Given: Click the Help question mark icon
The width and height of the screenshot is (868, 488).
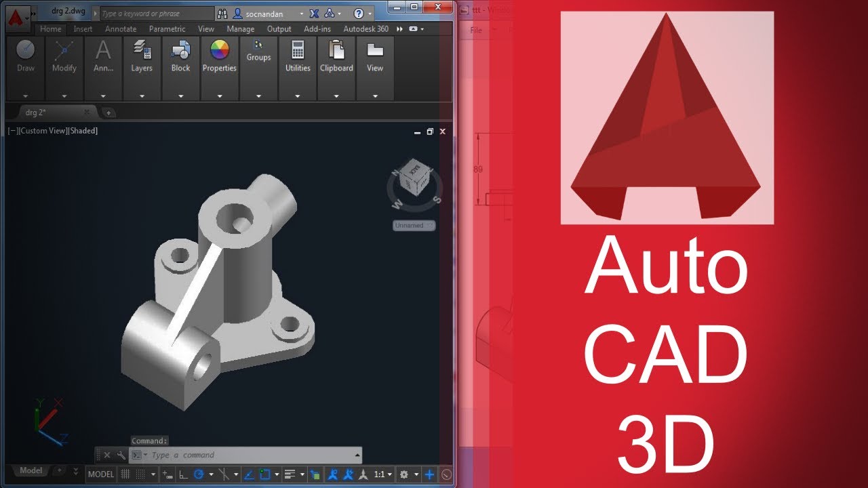Looking at the screenshot, I should click(359, 14).
